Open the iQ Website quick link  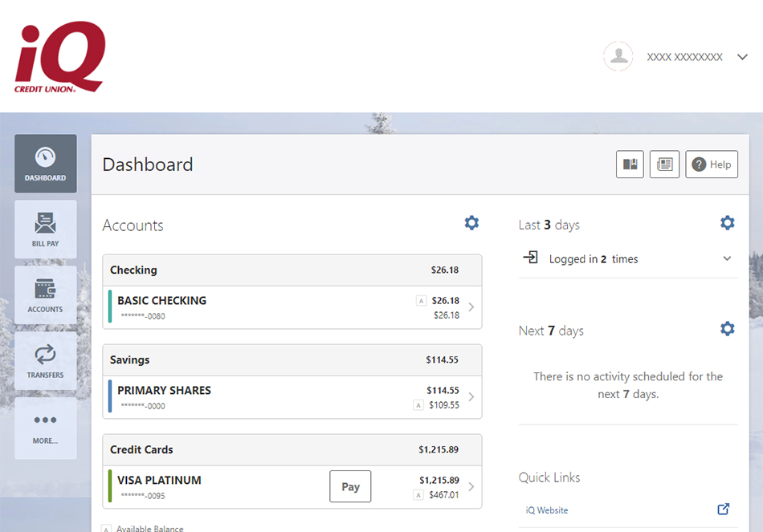point(547,510)
